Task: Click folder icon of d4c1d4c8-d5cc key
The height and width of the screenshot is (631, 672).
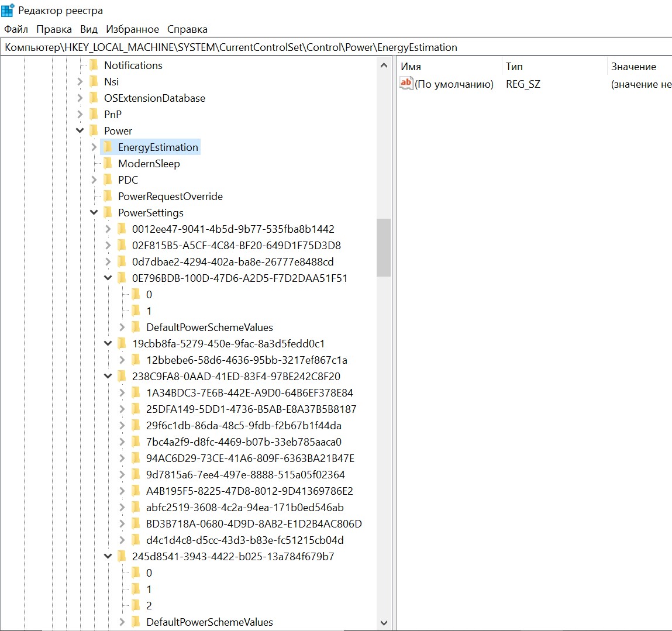Action: (136, 540)
